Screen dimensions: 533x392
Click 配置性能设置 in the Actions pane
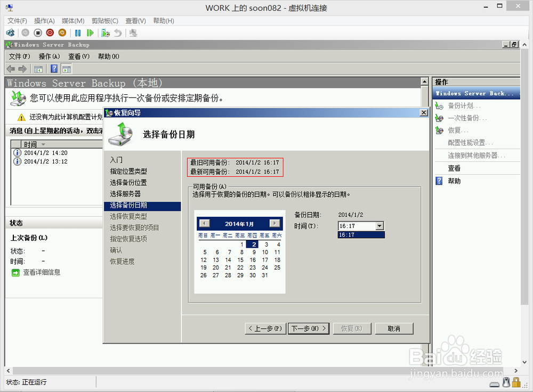[x=470, y=143]
